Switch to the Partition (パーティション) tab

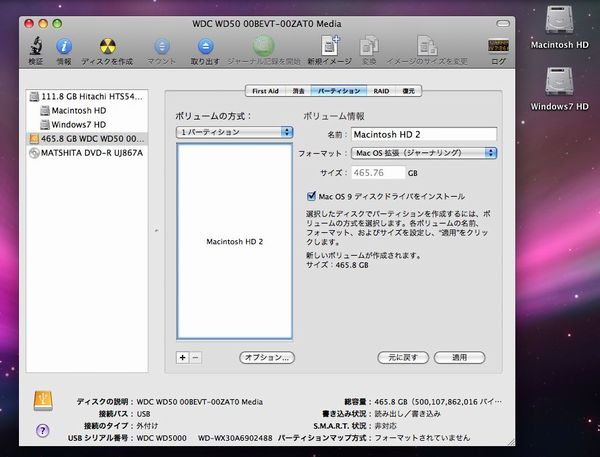[339, 91]
